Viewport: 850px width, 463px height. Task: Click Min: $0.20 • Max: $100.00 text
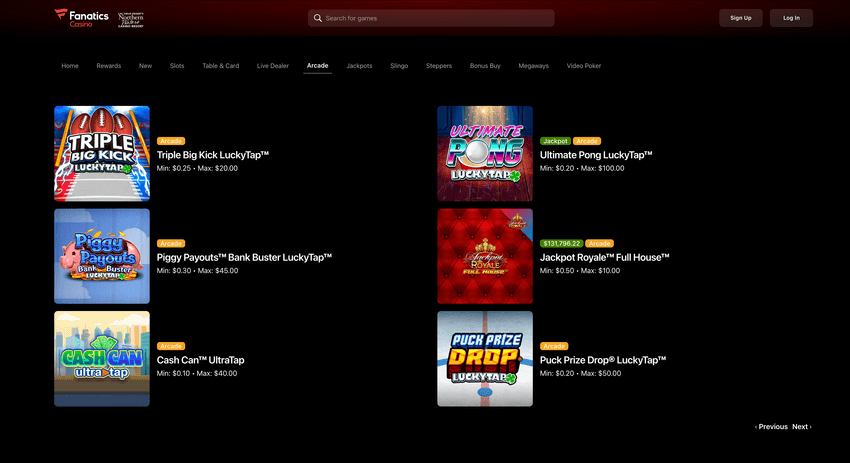coord(582,168)
